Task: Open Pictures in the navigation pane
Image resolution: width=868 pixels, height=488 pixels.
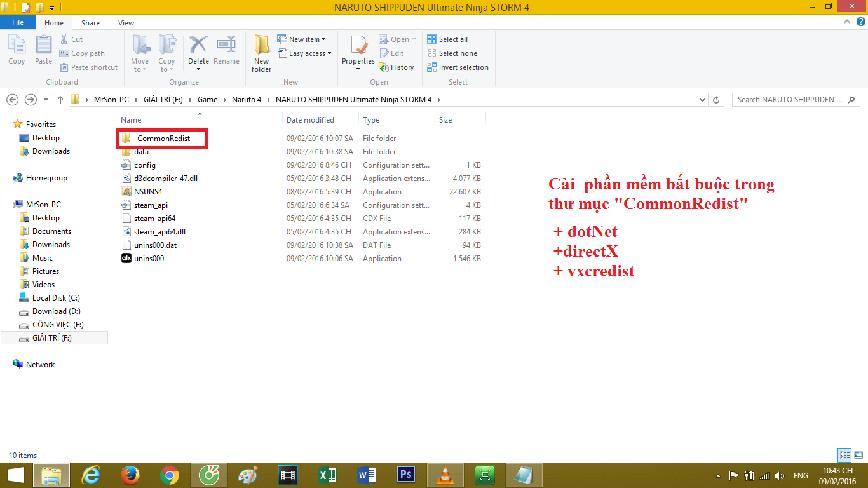Action: pos(39,271)
